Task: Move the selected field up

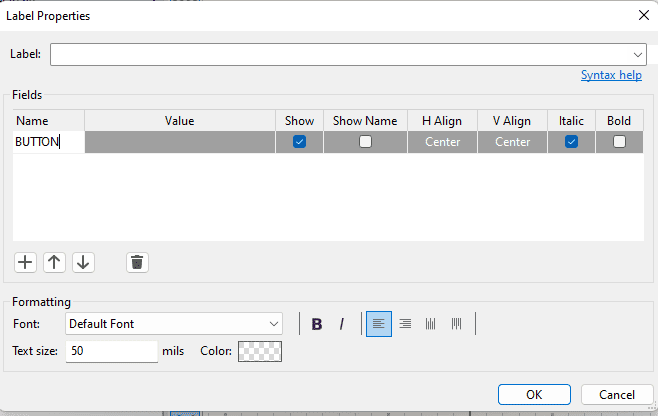Action: [x=54, y=263]
